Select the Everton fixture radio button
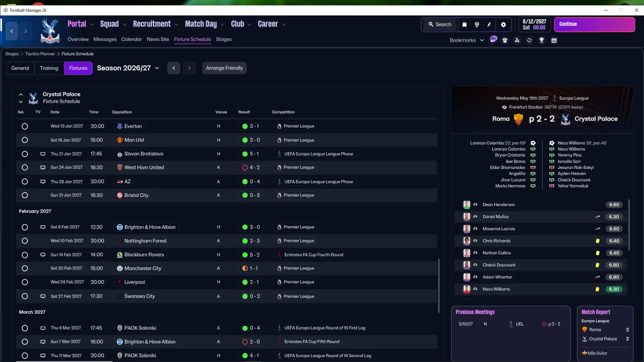 [x=25, y=126]
